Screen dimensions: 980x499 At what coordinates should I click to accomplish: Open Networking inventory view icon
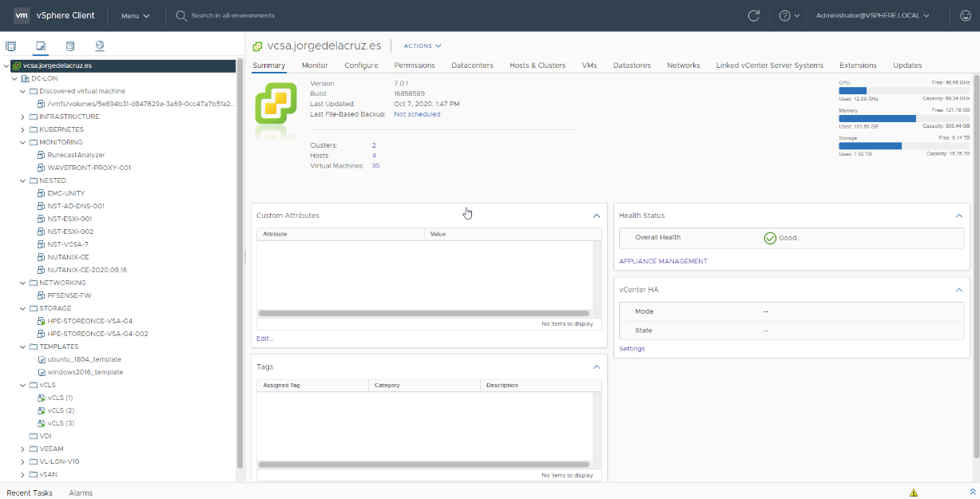click(99, 46)
